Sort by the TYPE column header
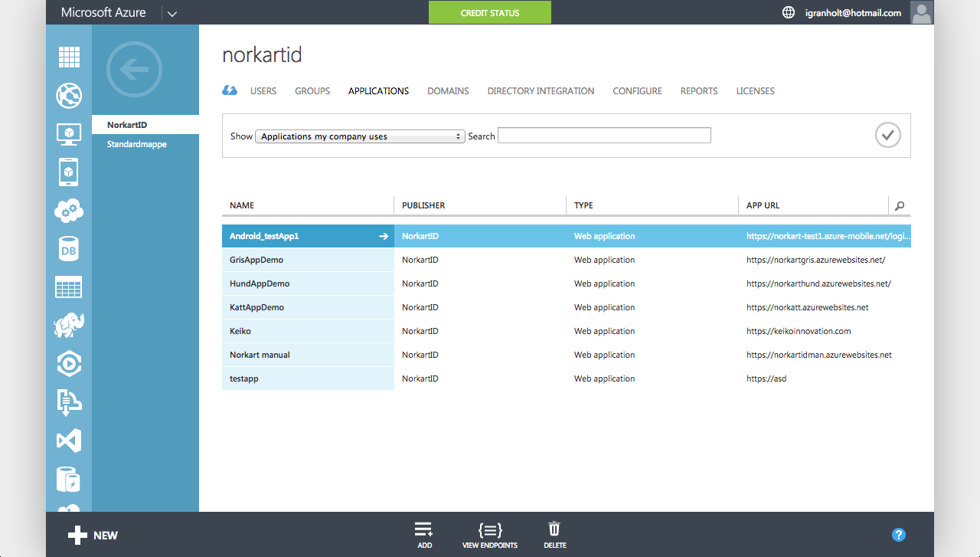The image size is (980, 557). 652,205
